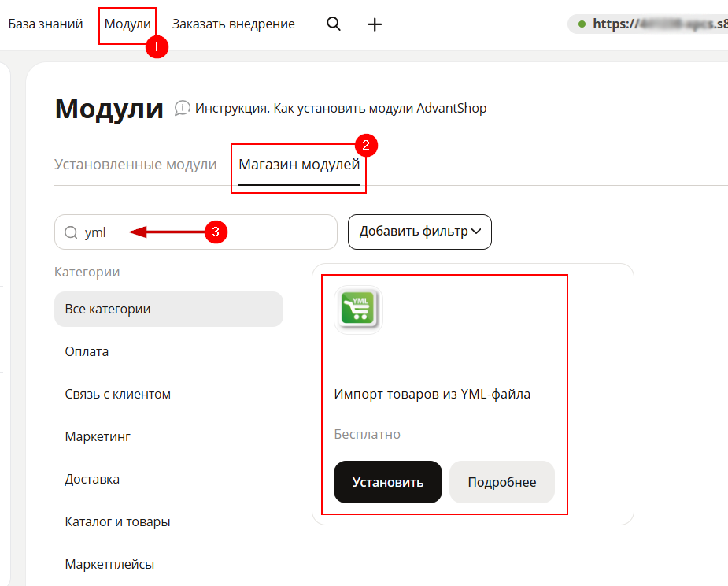The image size is (728, 586).
Task: Click the magnifier icon inside module search field
Action: point(71,232)
